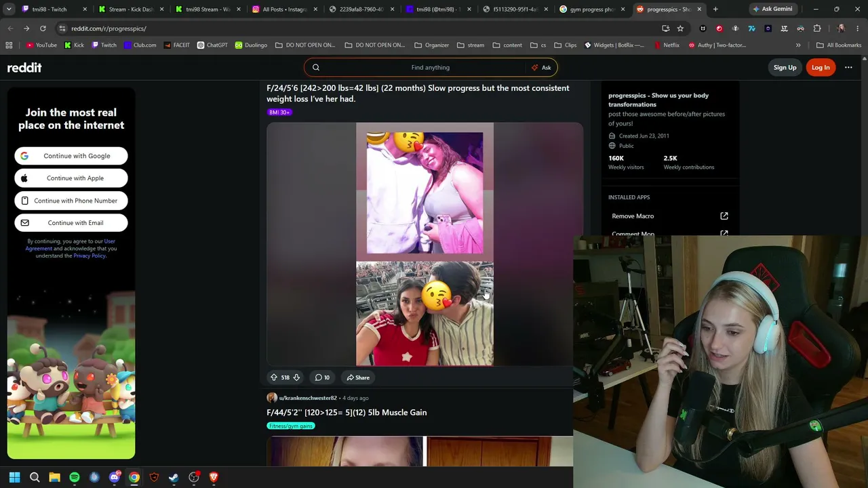The image size is (868, 488).
Task: Open comments on the post with 10 comments
Action: (322, 378)
